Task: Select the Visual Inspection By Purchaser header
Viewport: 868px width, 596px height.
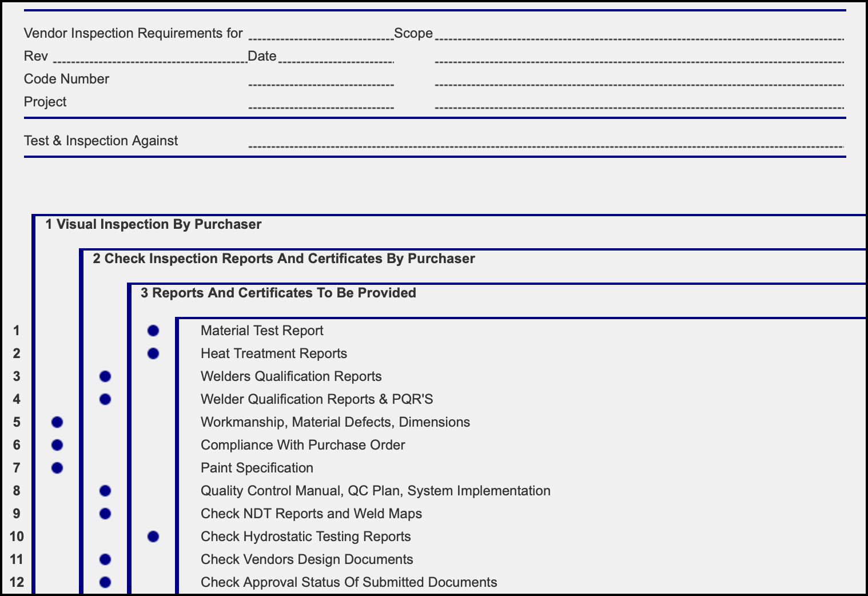Action: 153,224
